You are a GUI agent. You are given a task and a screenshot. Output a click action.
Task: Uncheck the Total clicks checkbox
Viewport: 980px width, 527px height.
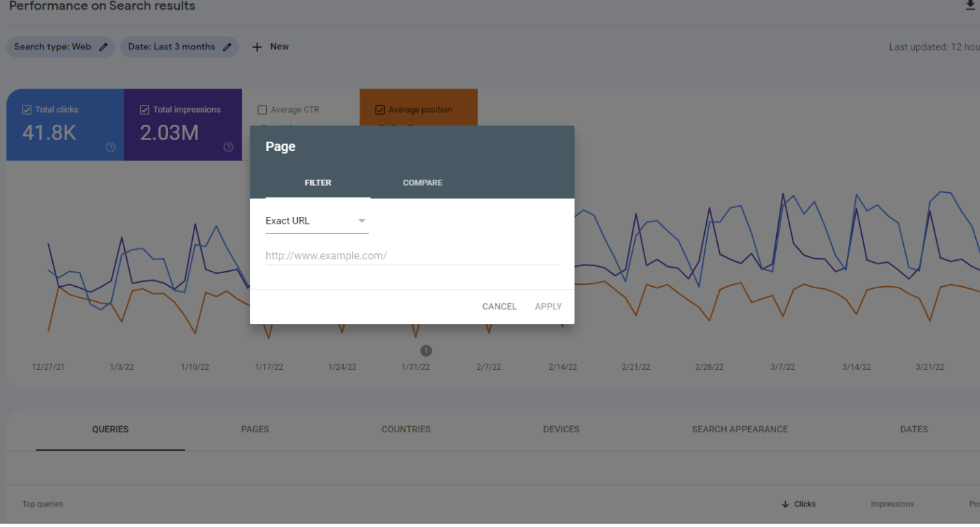(x=27, y=110)
